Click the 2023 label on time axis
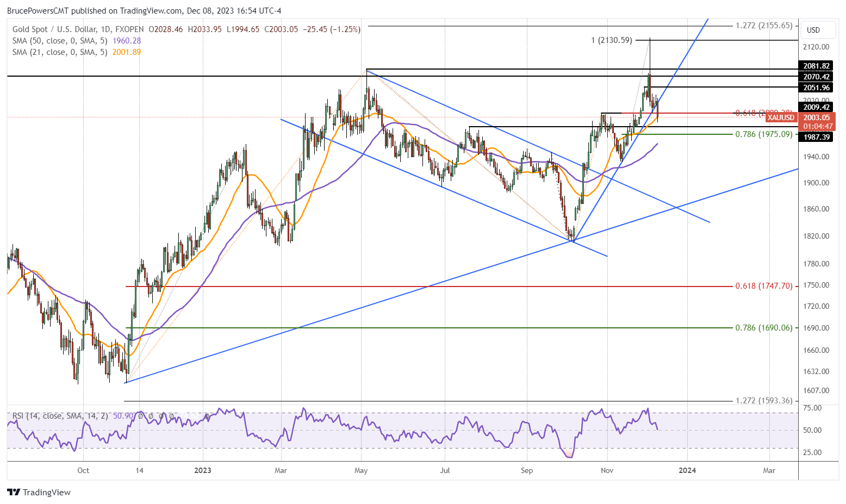Viewport: 846px width, 504px height. click(203, 470)
